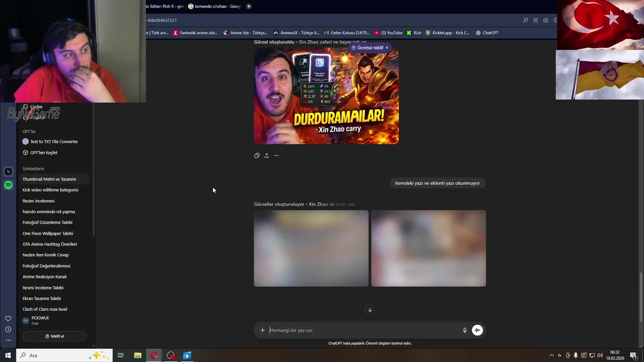Show hidden system tray icons
The height and width of the screenshot is (362, 644).
(x=551, y=355)
